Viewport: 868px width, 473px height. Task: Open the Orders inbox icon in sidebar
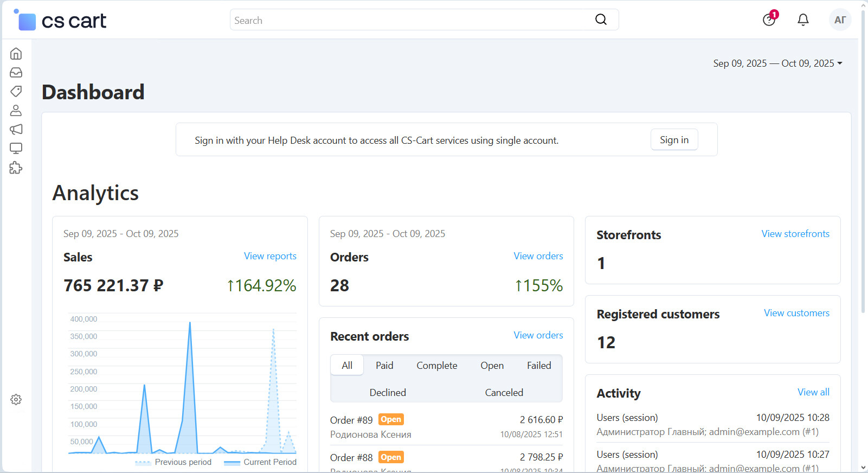point(16,73)
